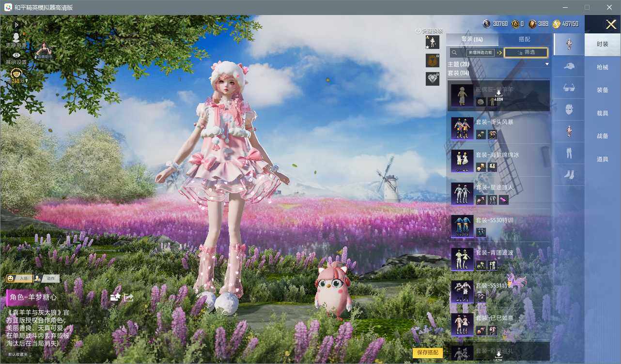Click the gold crown score badge
The height and width of the screenshot is (364, 621).
coord(17,75)
